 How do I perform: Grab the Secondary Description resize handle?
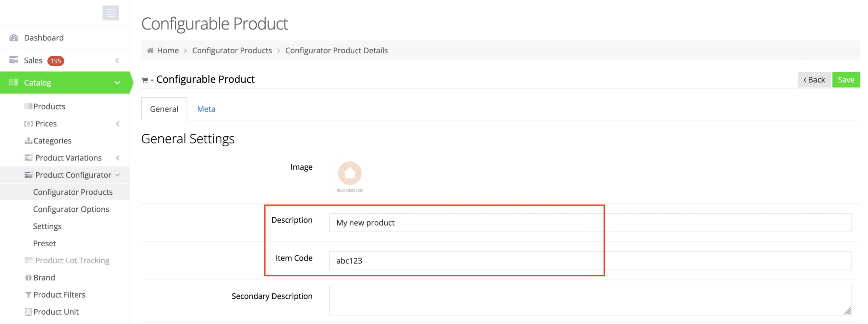[x=847, y=311]
